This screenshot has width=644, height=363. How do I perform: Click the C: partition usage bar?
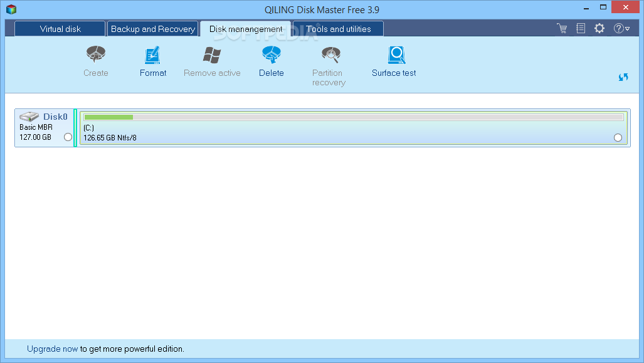354,117
